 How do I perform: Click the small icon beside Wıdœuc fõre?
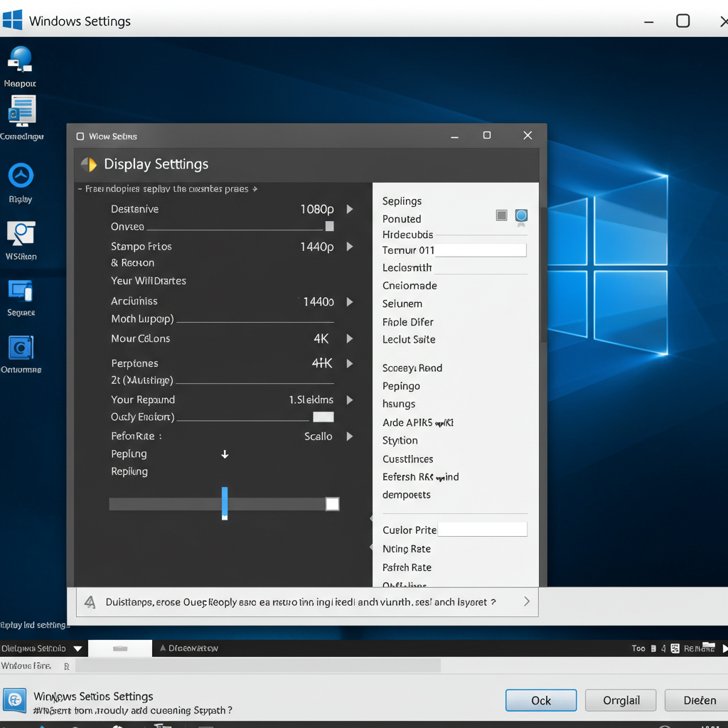click(x=66, y=667)
